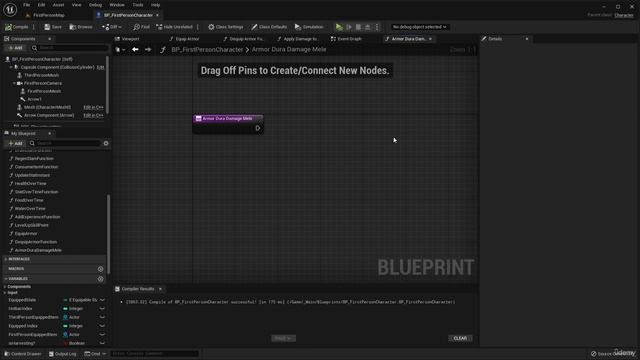Viewport: 640px width, 360px height.
Task: Add a new macro with plus icon
Action: tap(100, 269)
